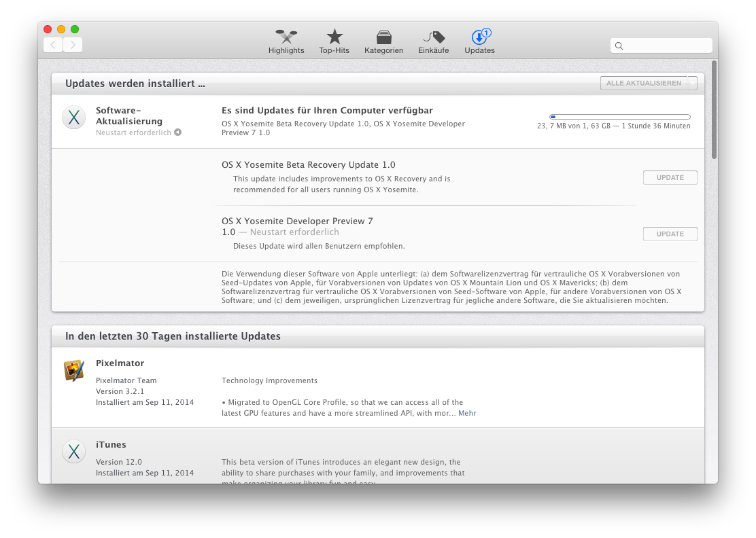Click 'Technology Improvements' text
Viewport: 756px width, 538px height.
(269, 380)
